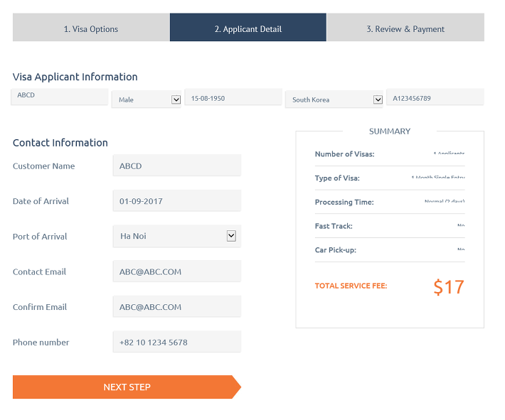Image resolution: width=505 pixels, height=420 pixels.
Task: Click the Customer Name label
Action: point(44,166)
